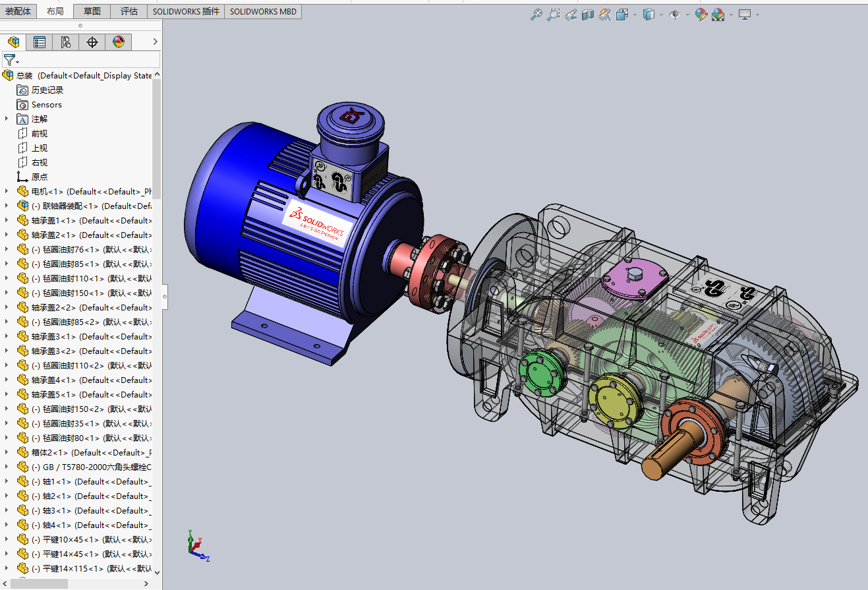Open the Hide/Show Items eye dropdown
868x590 pixels.
point(687,15)
